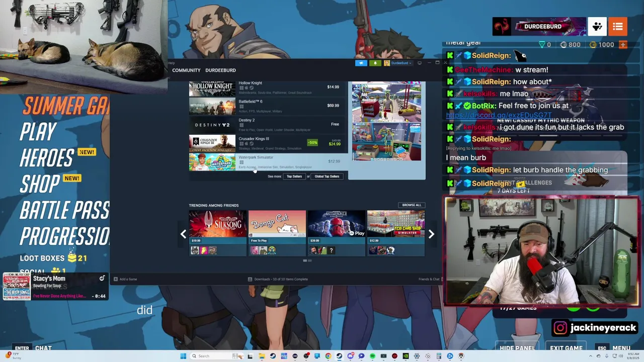
Task: Open Calculator from taskbar
Action: point(439,356)
